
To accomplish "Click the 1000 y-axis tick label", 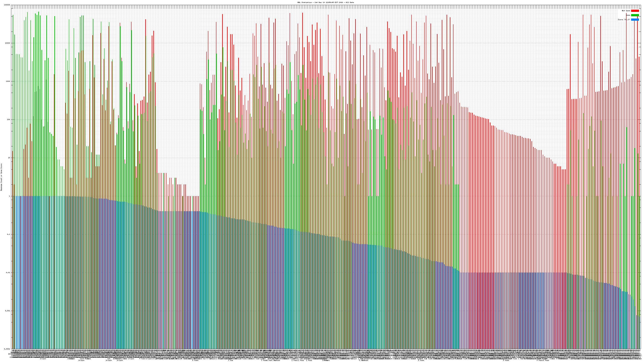I will (x=8, y=81).
